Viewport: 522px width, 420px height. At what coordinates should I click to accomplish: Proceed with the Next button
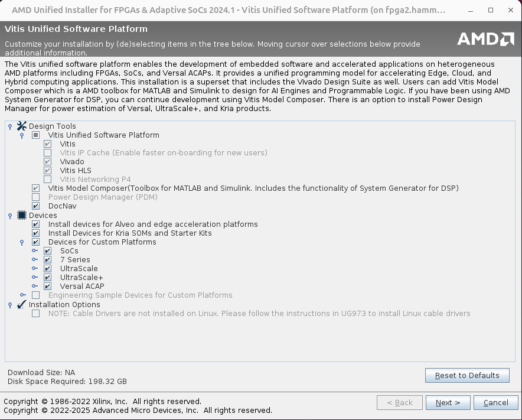tap(448, 403)
